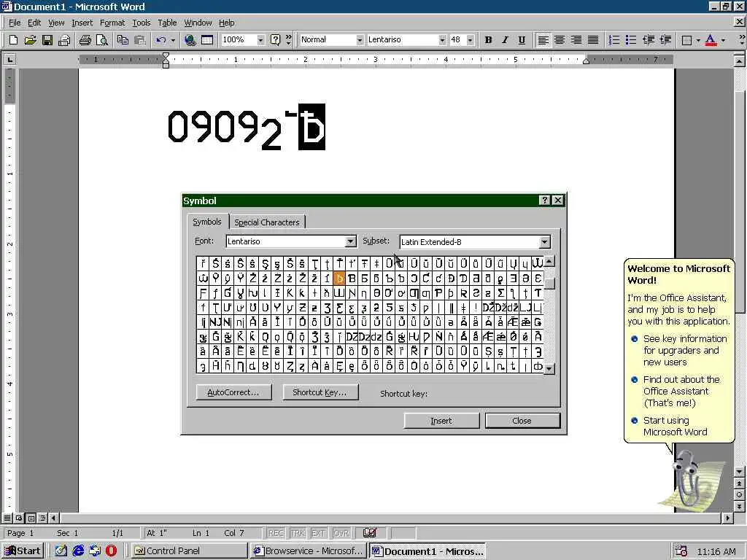Screen dimensions: 747x560
Task: Justify the text
Action: click(593, 40)
